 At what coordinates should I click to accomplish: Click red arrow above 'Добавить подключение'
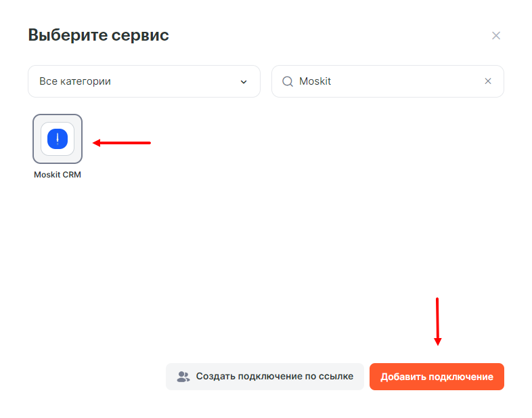[438, 321]
